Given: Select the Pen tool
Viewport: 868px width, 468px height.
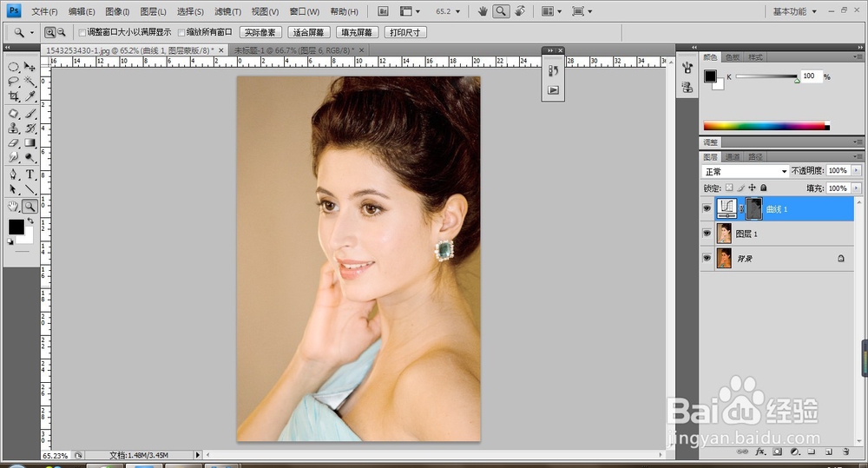Looking at the screenshot, I should pos(13,175).
